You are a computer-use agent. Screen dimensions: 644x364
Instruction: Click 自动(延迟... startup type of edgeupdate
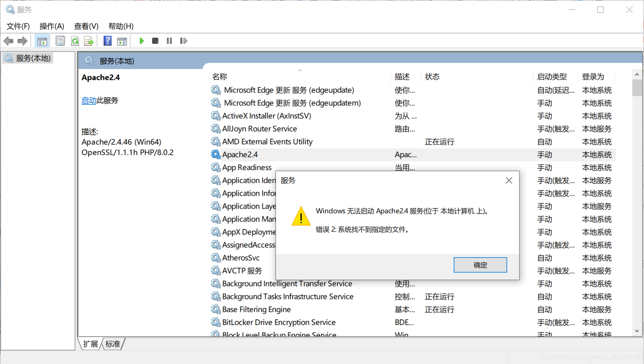(x=556, y=90)
